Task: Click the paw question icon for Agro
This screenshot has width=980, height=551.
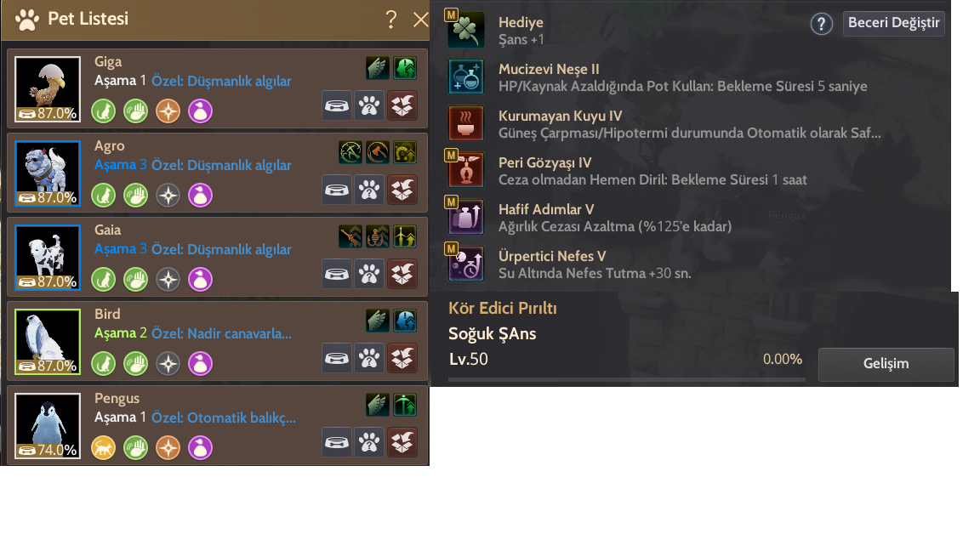Action: (x=369, y=190)
